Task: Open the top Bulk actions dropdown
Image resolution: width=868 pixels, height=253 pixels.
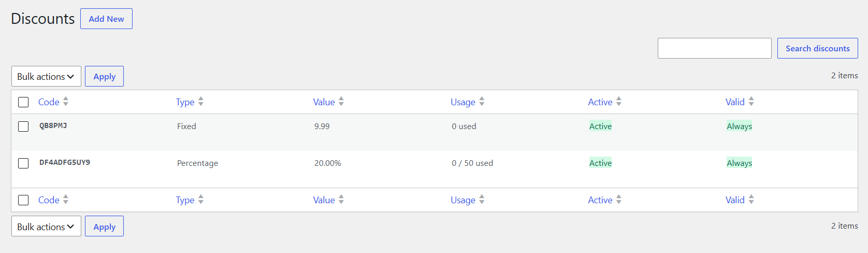Action: (x=46, y=76)
